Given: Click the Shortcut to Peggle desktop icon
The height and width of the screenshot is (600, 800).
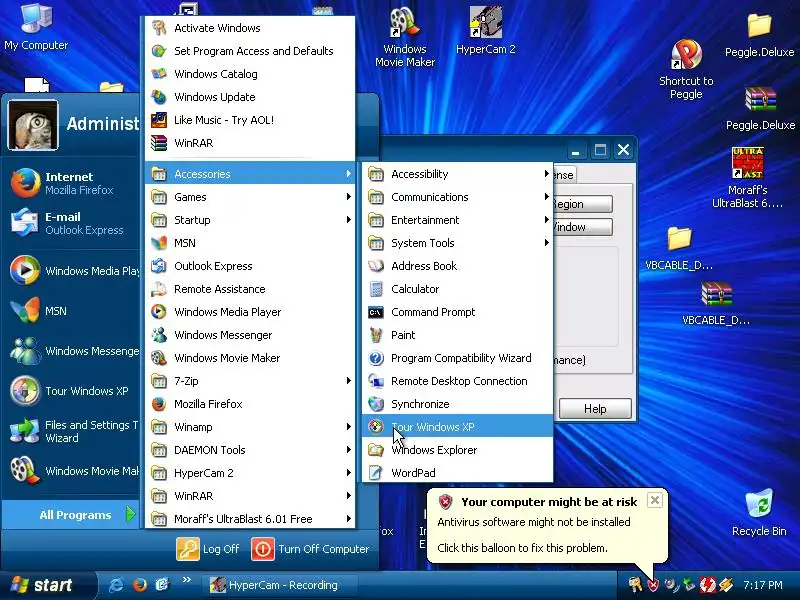Looking at the screenshot, I should pos(686,69).
